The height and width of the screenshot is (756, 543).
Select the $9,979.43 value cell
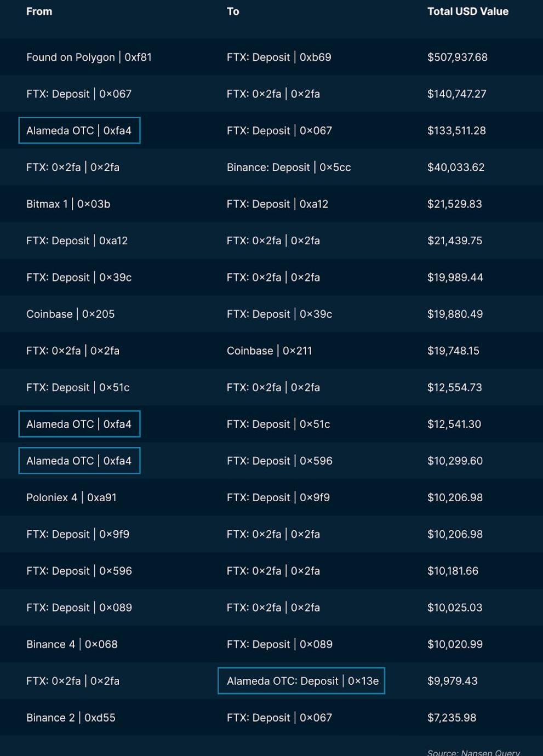[452, 681]
